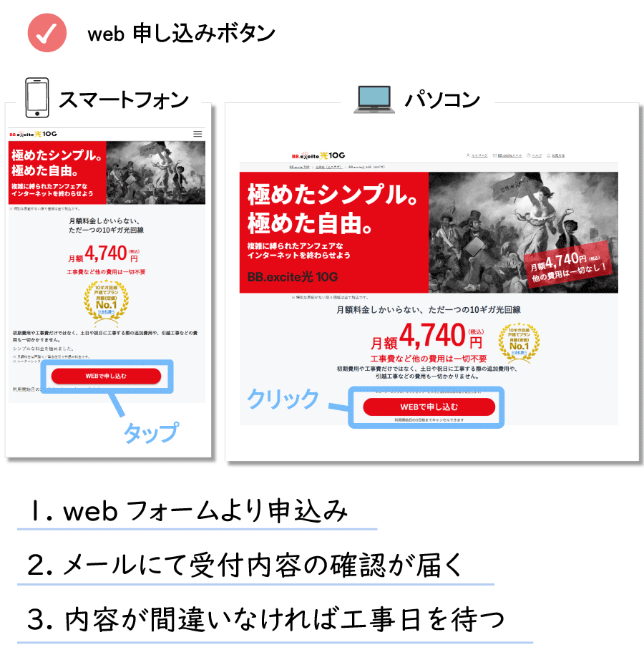Select the 光回線 breadcrumb link
Viewport: 644px width, 665px height.
[328, 167]
